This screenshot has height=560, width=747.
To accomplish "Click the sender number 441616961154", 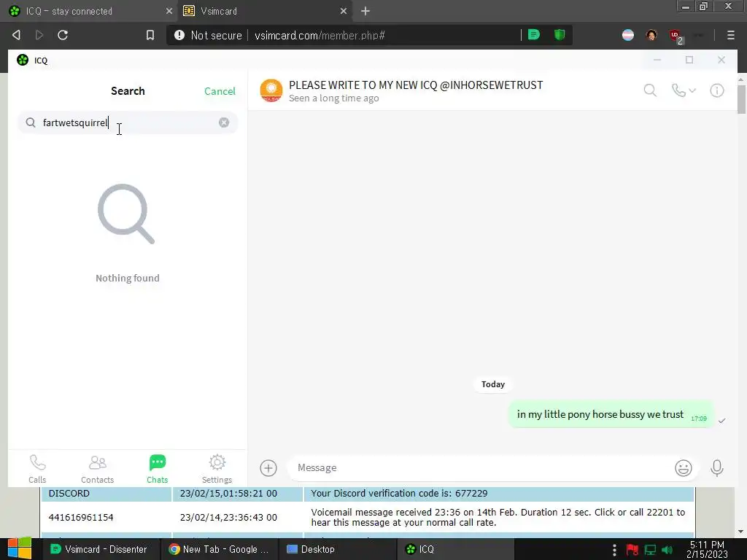I will coord(81,517).
